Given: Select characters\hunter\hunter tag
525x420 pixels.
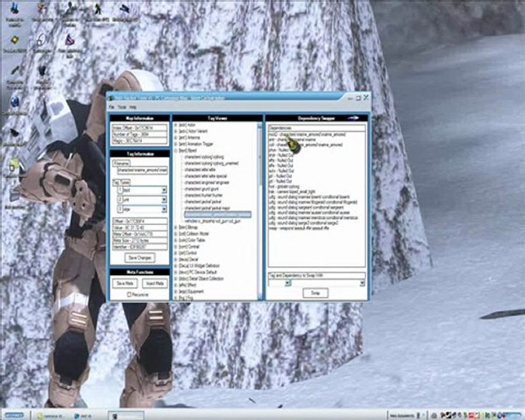Looking at the screenshot, I should pos(203,195).
